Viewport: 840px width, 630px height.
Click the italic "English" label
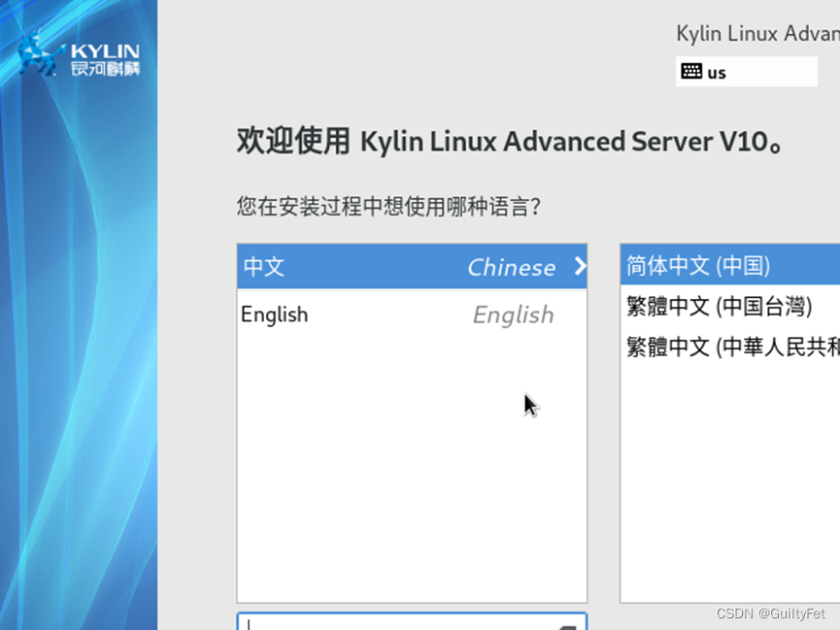(x=513, y=314)
